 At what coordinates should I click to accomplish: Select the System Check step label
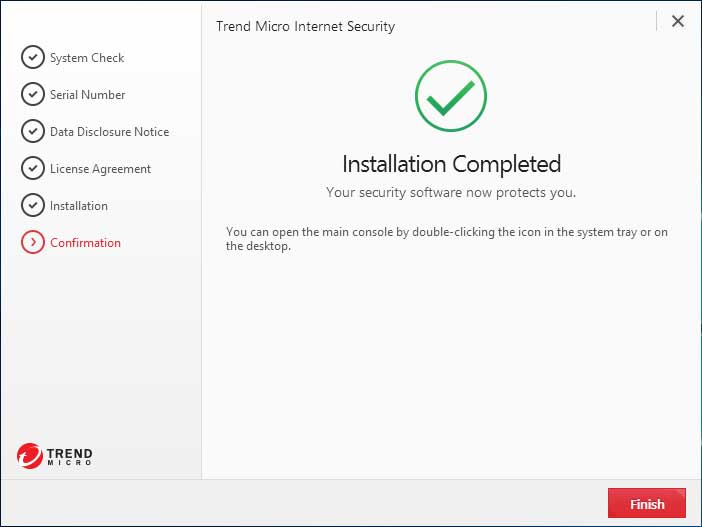[87, 58]
